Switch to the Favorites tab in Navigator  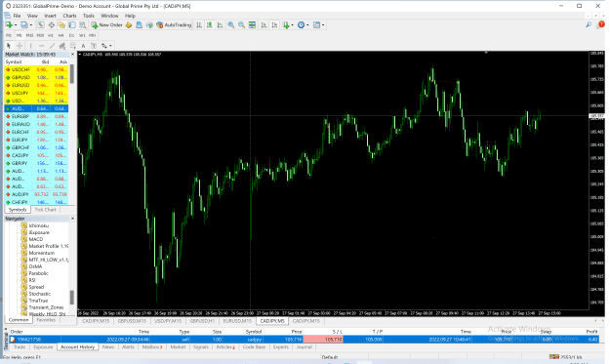[46, 320]
